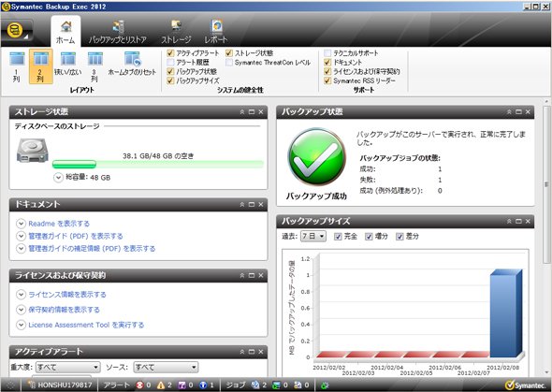Select the 2列 layout icon
The image size is (552, 392).
pos(41,58)
